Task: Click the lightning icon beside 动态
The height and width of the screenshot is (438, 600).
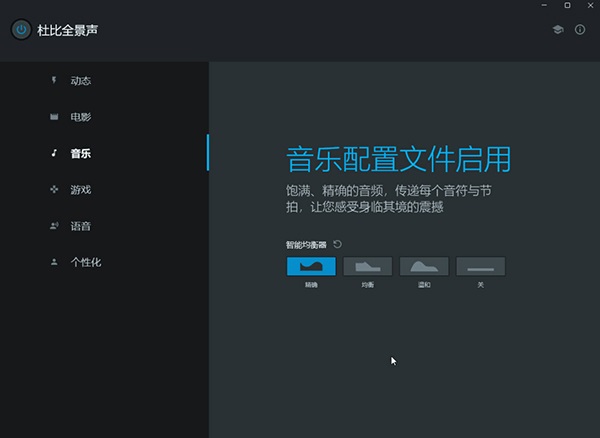Action: pyautogui.click(x=54, y=80)
